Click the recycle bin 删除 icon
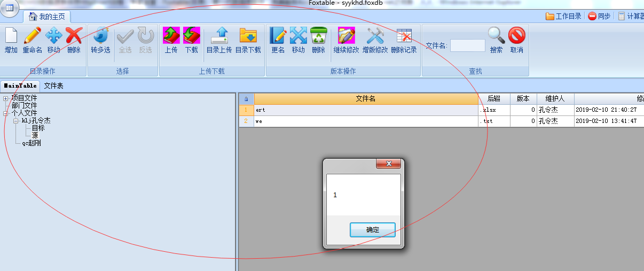This screenshot has height=271, width=644. pos(318,35)
